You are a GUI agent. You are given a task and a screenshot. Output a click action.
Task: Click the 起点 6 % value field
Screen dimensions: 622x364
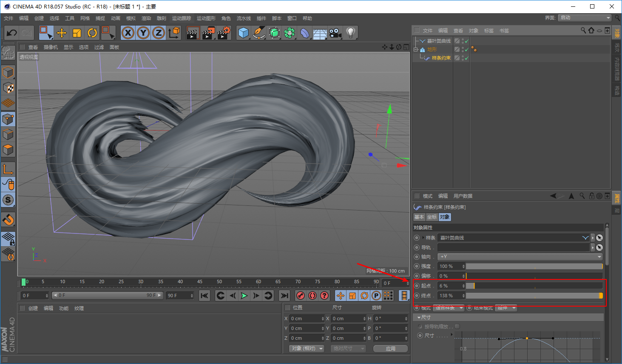[x=452, y=286]
